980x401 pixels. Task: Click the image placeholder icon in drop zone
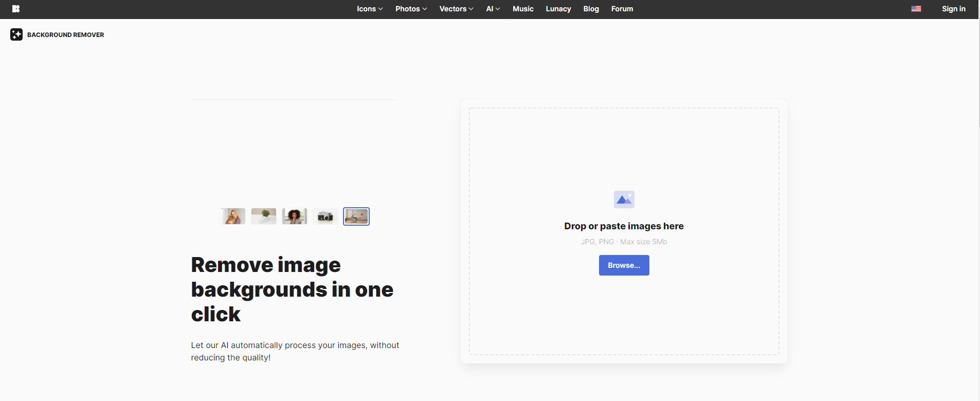[624, 199]
